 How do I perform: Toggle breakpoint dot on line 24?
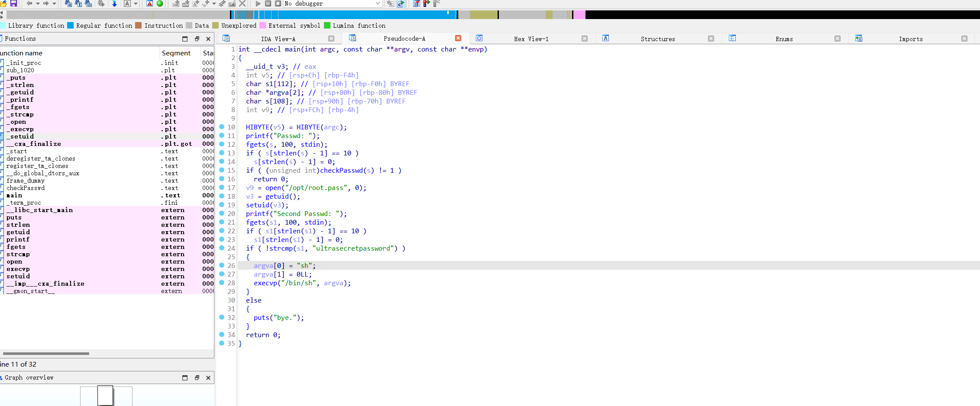(222, 248)
